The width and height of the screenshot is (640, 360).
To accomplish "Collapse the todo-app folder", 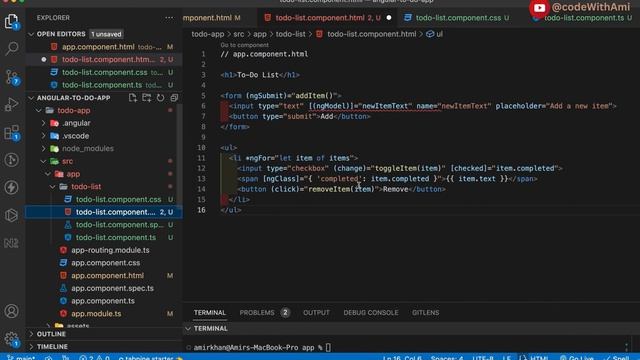I will point(39,111).
